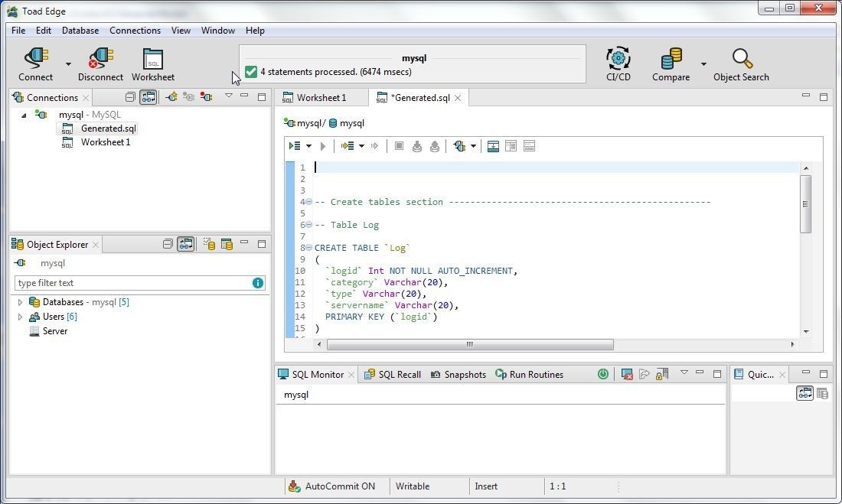Click new connection icon in Connections panel
The height and width of the screenshot is (504, 842).
(x=171, y=97)
